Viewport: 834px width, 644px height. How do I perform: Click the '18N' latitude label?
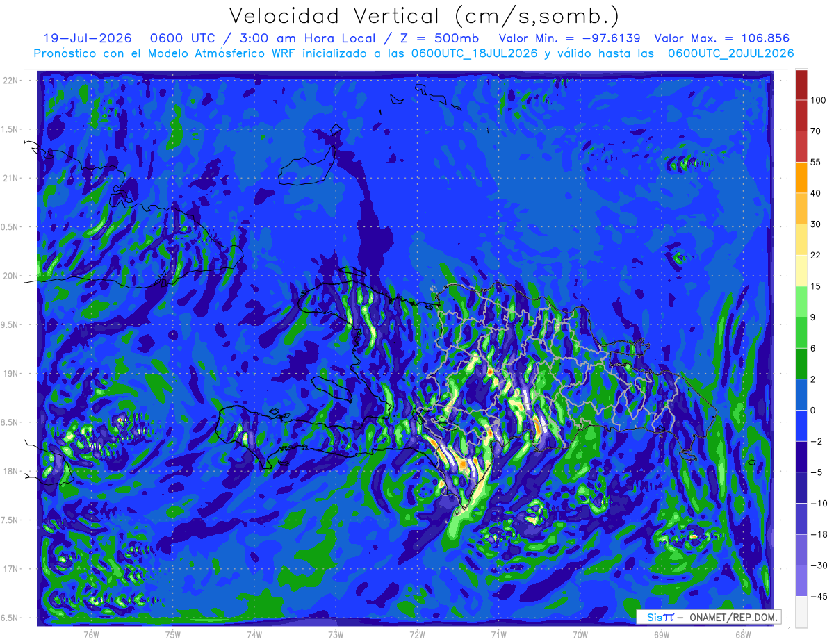click(x=12, y=471)
